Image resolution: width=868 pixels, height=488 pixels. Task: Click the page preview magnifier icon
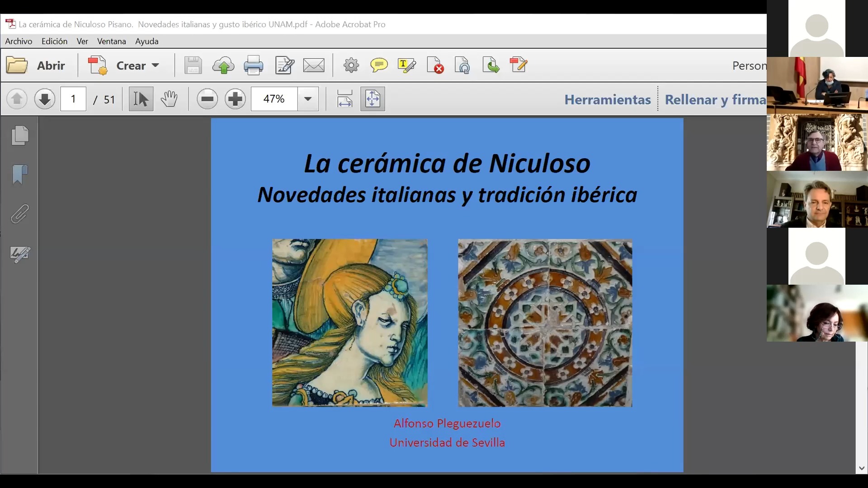click(x=462, y=66)
